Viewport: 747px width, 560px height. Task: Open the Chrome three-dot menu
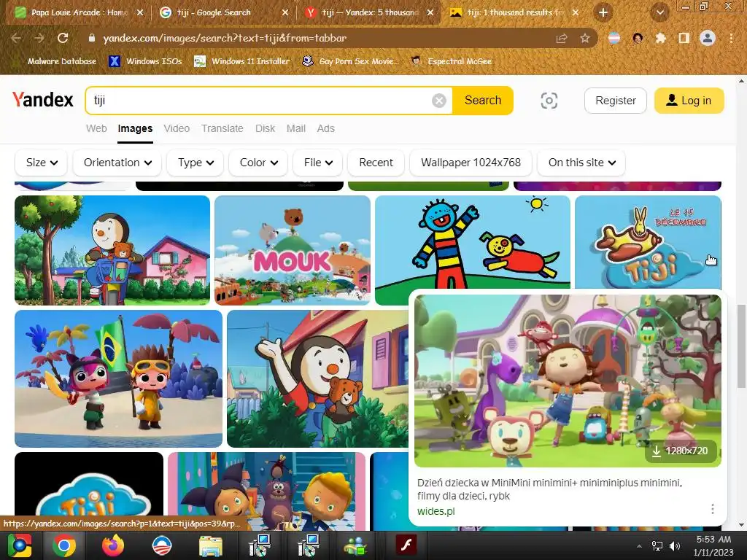[731, 38]
